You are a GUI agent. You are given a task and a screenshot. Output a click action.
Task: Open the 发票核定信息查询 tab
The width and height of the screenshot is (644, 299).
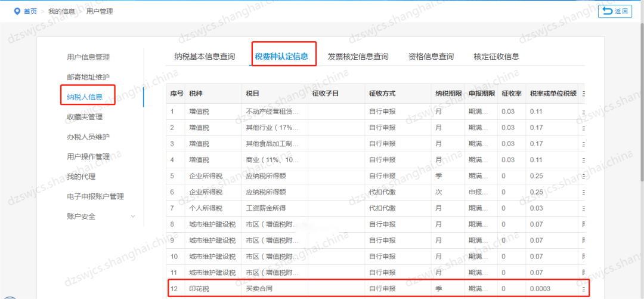[358, 57]
